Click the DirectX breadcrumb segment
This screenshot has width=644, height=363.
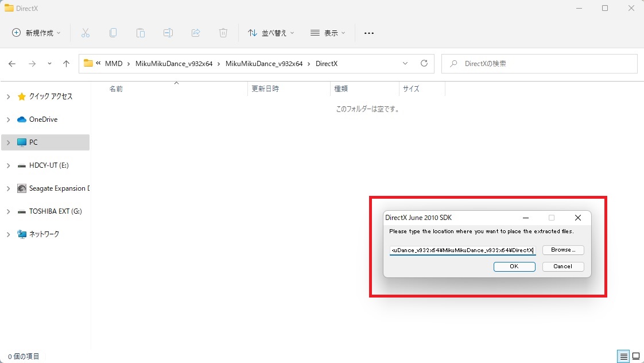327,64
